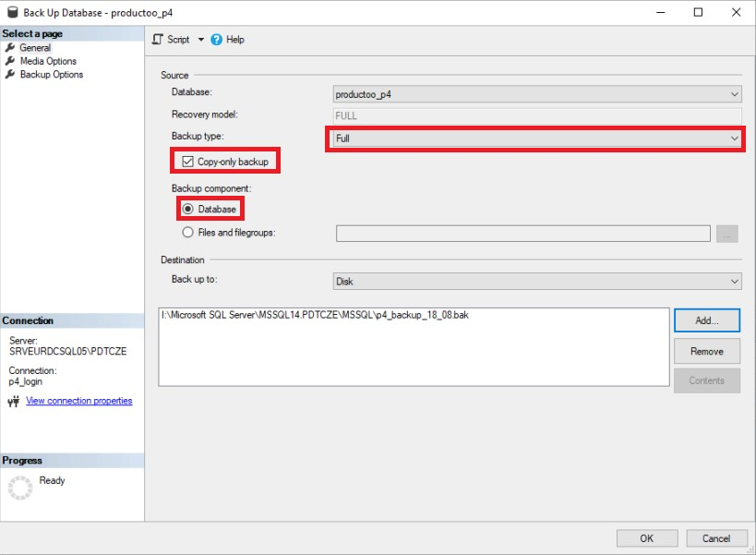Click the database icon in the title bar

[12, 12]
